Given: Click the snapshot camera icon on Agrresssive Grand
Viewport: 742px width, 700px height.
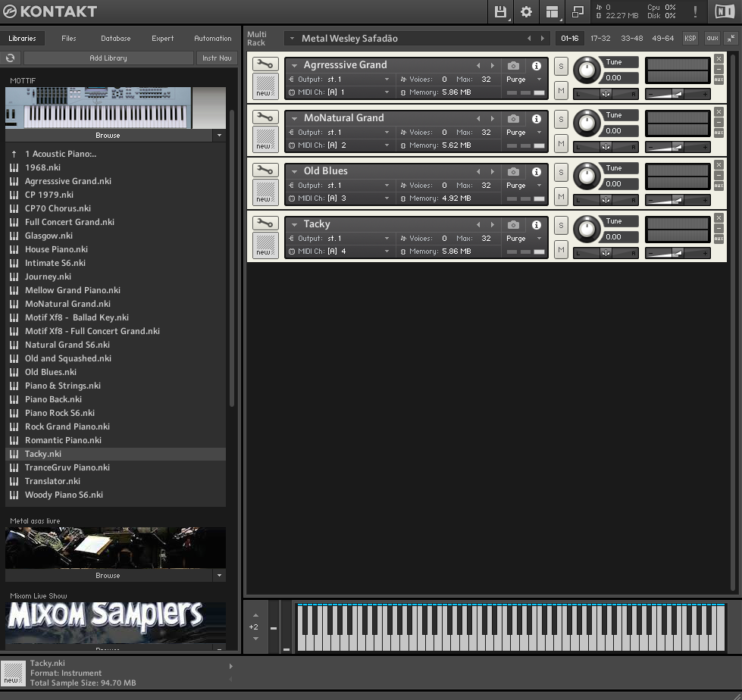Looking at the screenshot, I should 513,66.
